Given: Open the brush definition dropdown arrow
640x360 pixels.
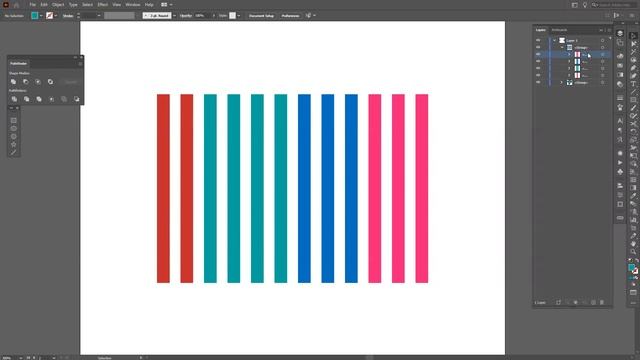Looking at the screenshot, I should (x=174, y=16).
